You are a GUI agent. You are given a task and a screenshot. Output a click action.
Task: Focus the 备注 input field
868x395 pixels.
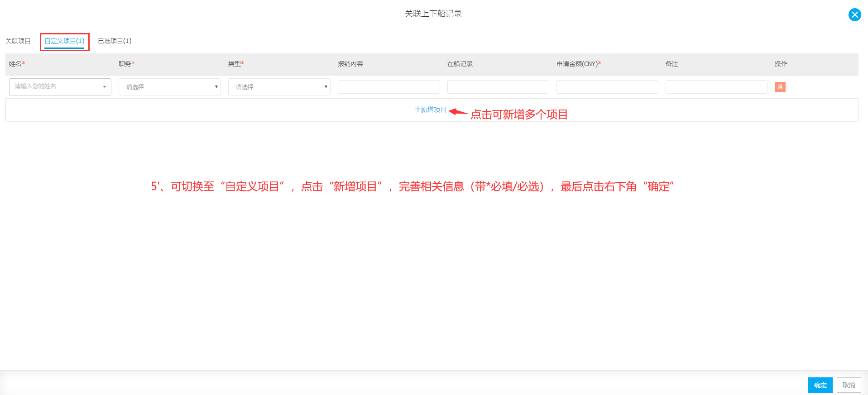716,87
